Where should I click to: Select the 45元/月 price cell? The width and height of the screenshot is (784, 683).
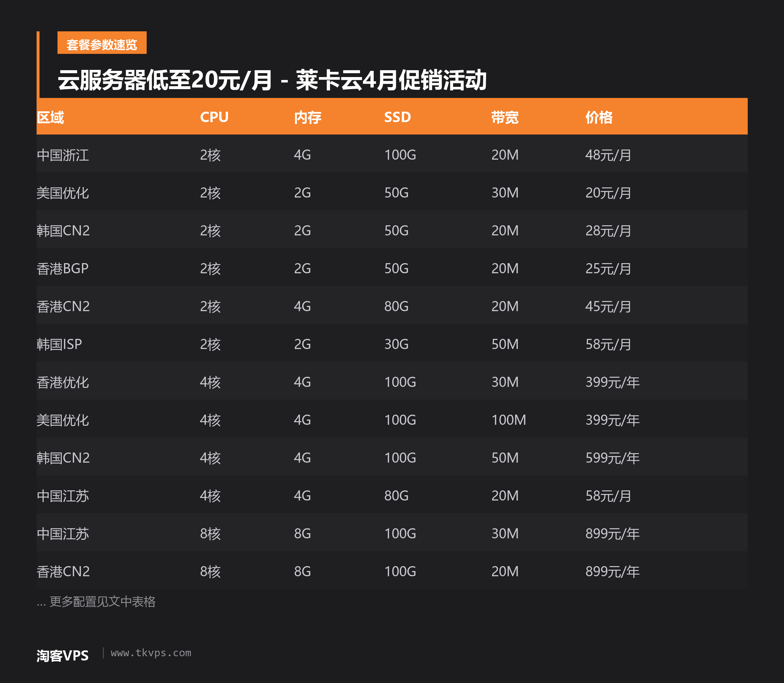(x=608, y=307)
